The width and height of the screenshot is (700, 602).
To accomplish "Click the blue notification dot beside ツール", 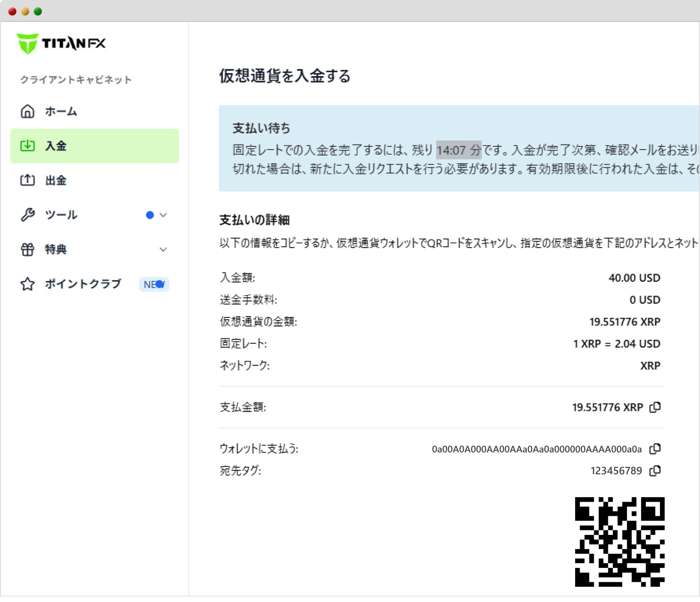I will click(149, 215).
